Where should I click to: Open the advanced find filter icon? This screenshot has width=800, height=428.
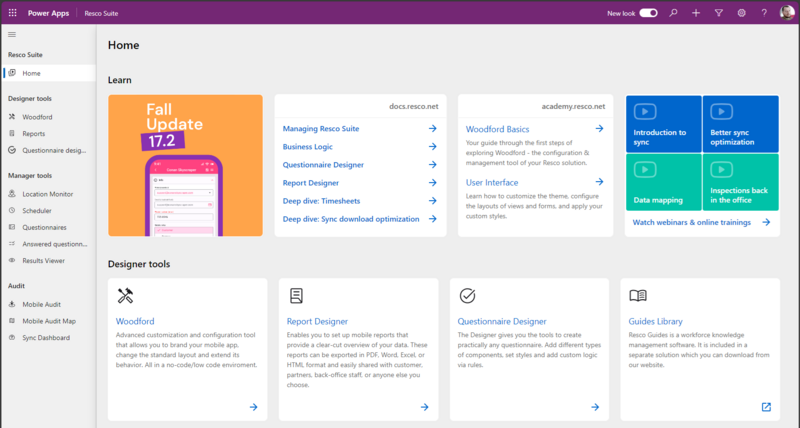[x=718, y=13]
